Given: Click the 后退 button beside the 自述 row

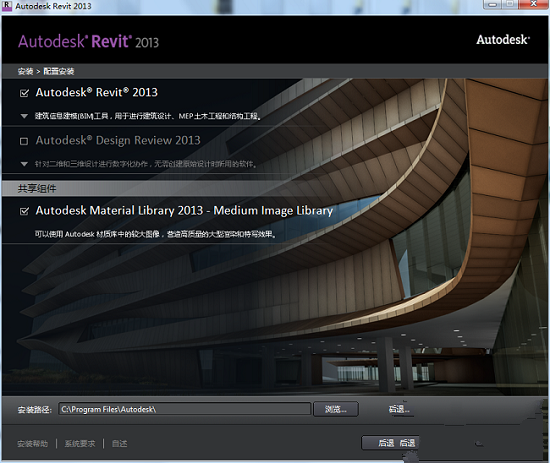Looking at the screenshot, I should click(x=390, y=443).
